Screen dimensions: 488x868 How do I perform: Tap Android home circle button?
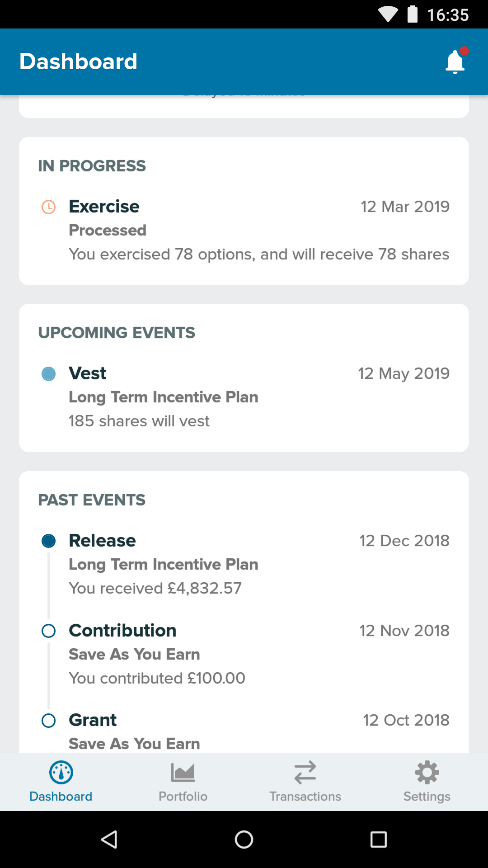click(244, 840)
